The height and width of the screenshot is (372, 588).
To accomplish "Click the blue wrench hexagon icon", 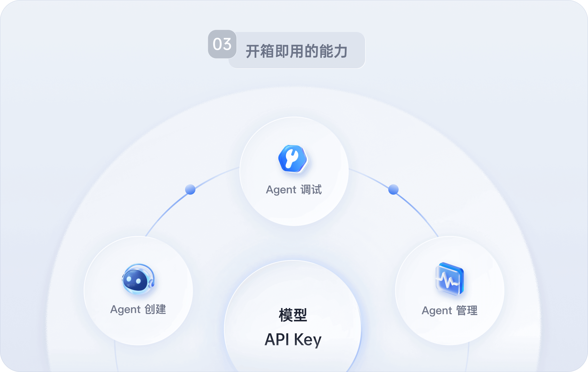I will (x=294, y=159).
